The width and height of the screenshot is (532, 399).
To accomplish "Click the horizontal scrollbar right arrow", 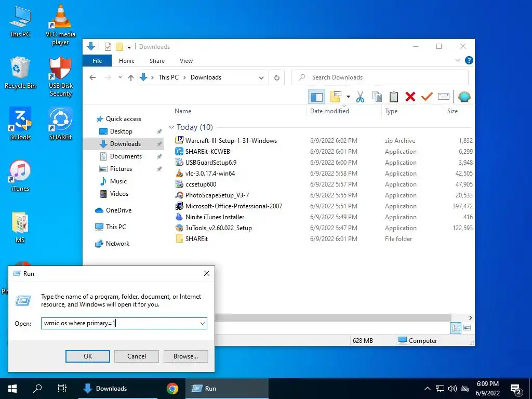I will (470, 317).
